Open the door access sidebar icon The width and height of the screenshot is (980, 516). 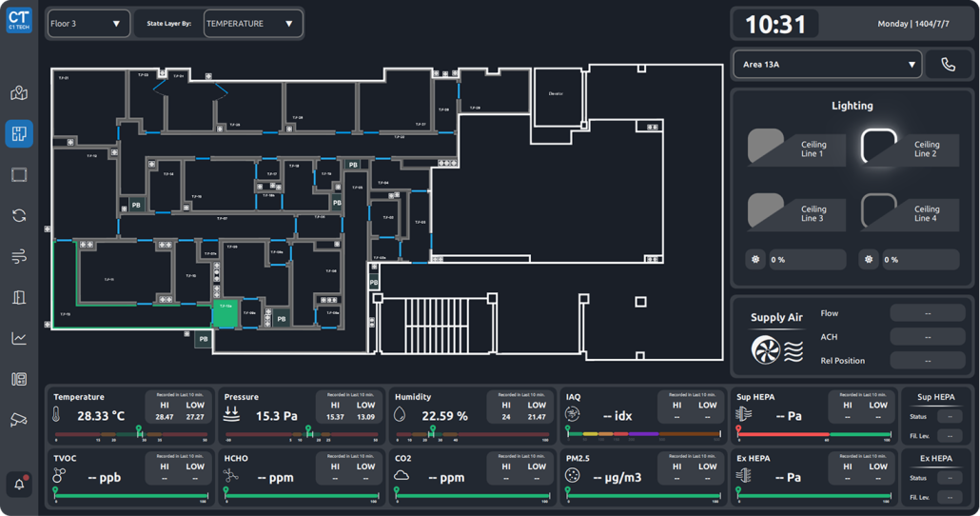pos(19,298)
